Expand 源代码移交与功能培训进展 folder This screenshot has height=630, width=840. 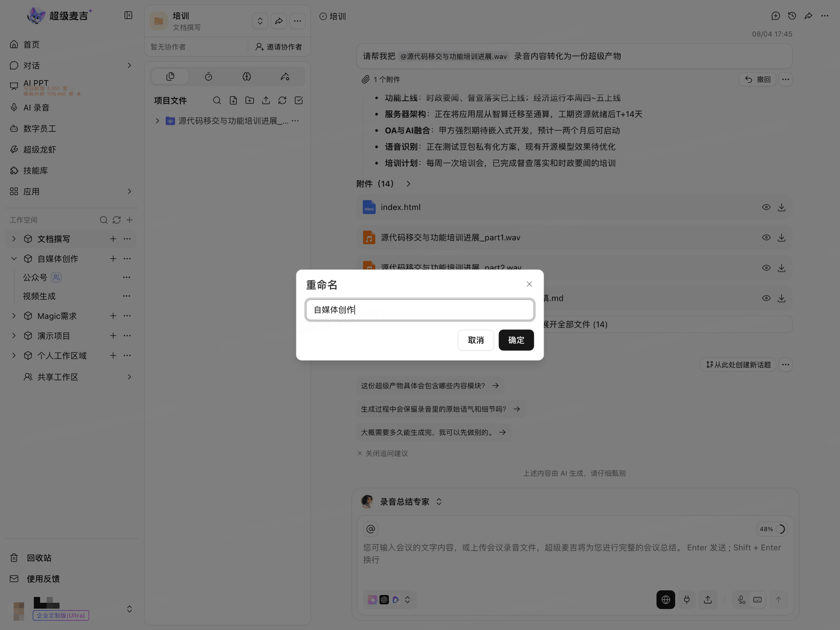pyautogui.click(x=157, y=121)
